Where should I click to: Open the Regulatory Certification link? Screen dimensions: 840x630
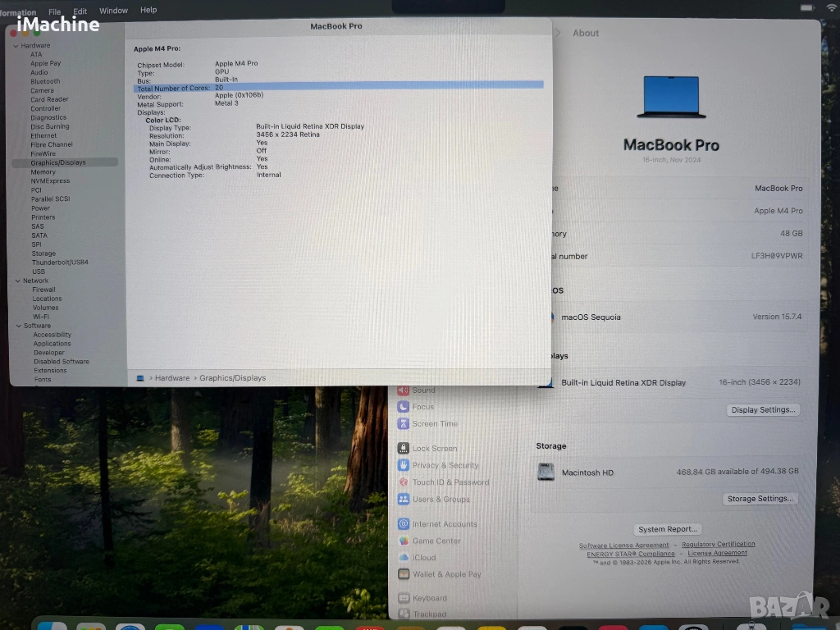coord(718,545)
